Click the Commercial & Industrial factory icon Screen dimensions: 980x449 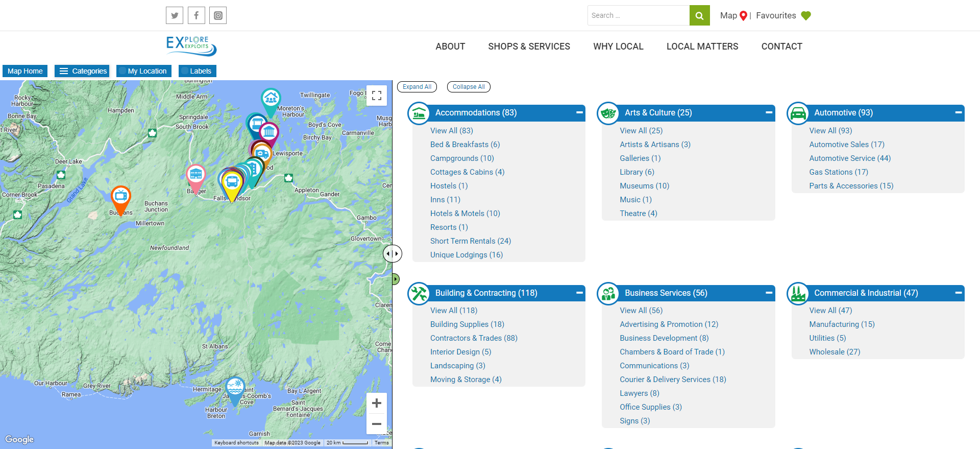(798, 294)
